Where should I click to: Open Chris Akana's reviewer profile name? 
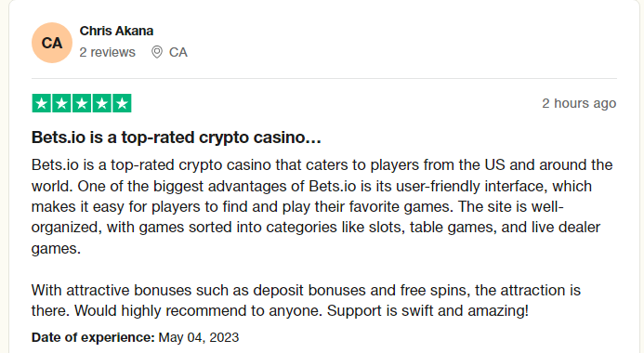[116, 31]
